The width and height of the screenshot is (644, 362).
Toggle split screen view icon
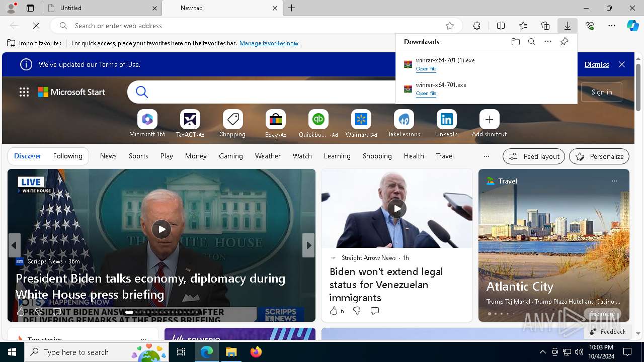tap(501, 26)
